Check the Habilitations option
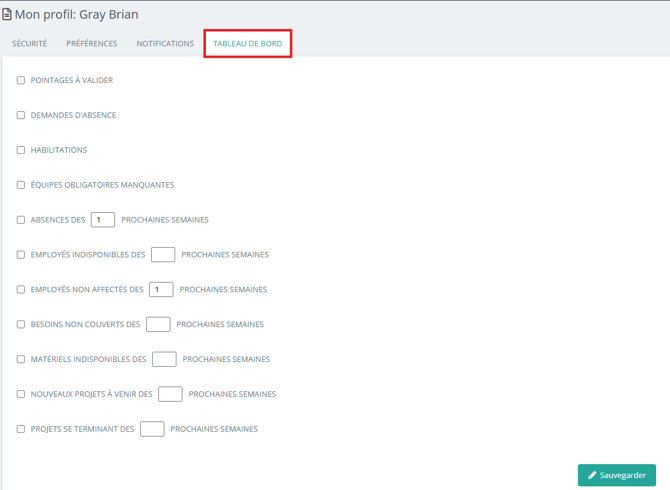This screenshot has width=670, height=490. click(x=21, y=150)
